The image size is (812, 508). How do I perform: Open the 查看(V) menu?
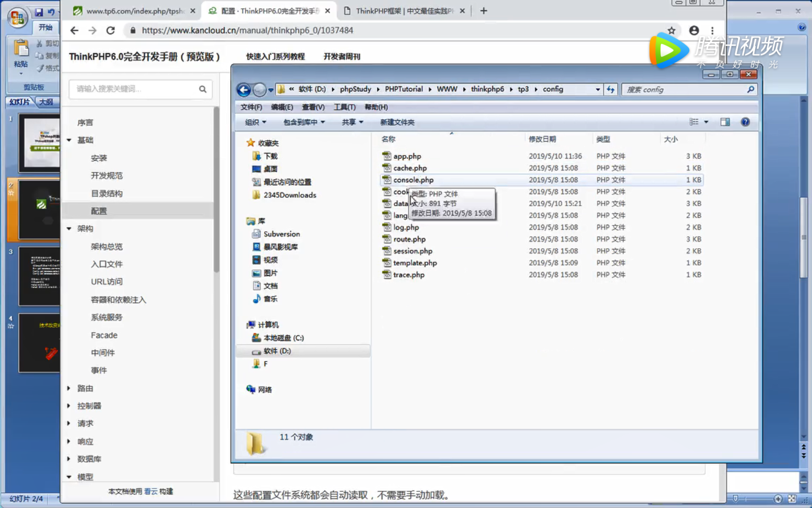tap(313, 107)
